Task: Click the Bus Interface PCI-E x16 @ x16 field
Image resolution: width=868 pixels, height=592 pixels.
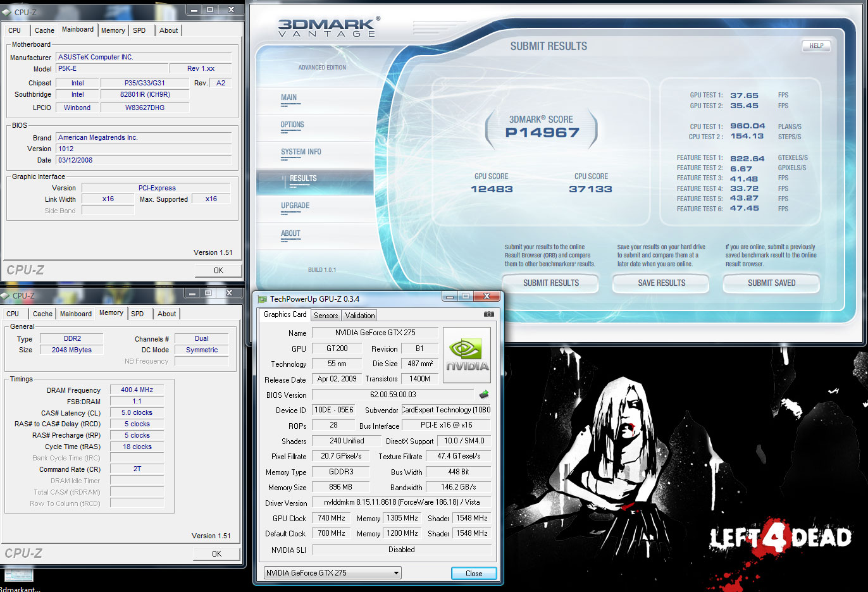Action: click(447, 426)
